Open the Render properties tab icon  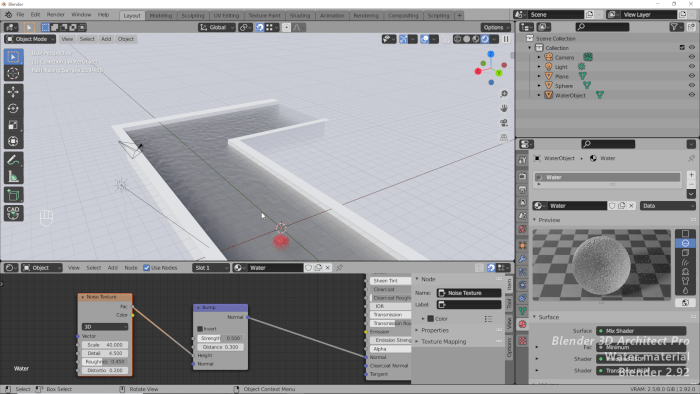click(522, 176)
